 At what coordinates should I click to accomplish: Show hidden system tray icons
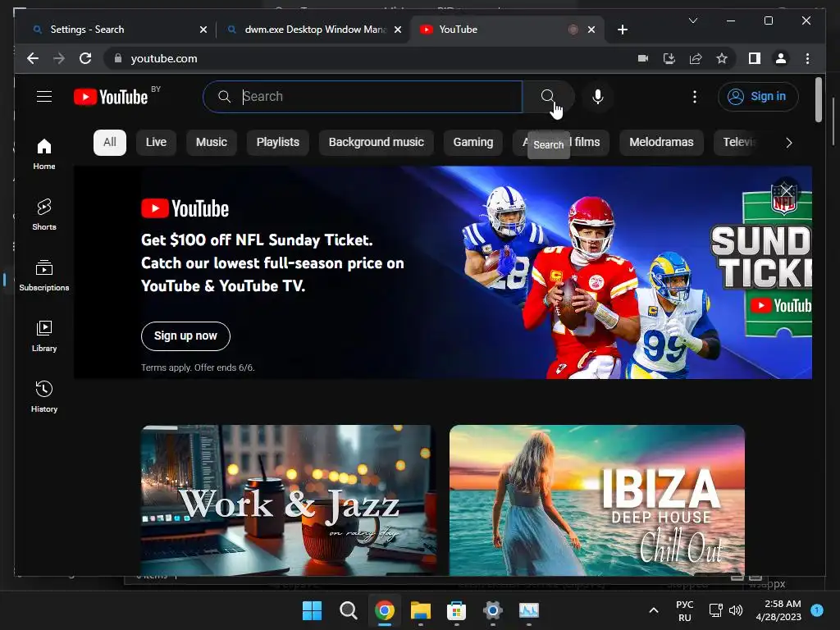654,610
